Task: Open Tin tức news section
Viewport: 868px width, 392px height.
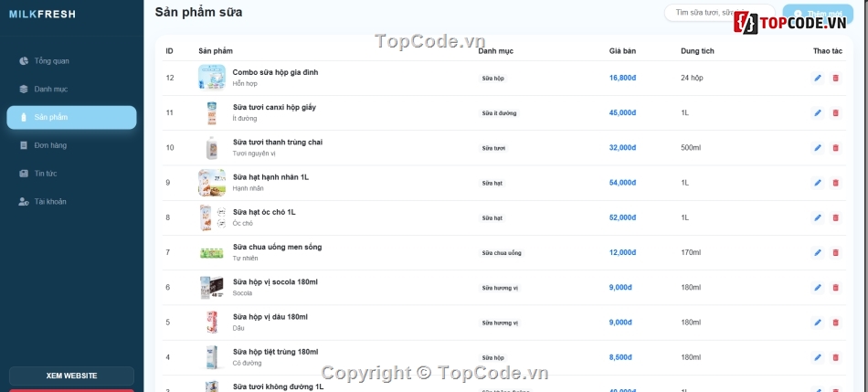Action: point(71,174)
